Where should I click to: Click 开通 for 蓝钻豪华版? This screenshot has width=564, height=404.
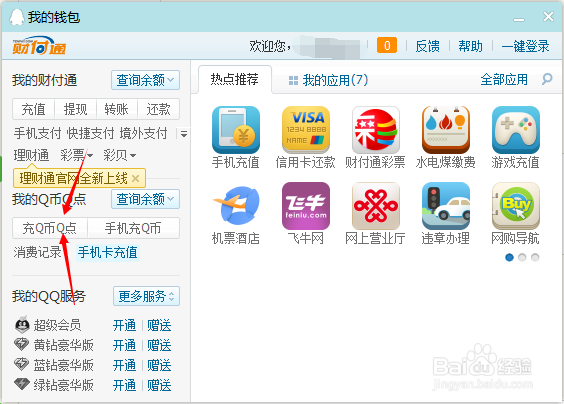[x=124, y=366]
